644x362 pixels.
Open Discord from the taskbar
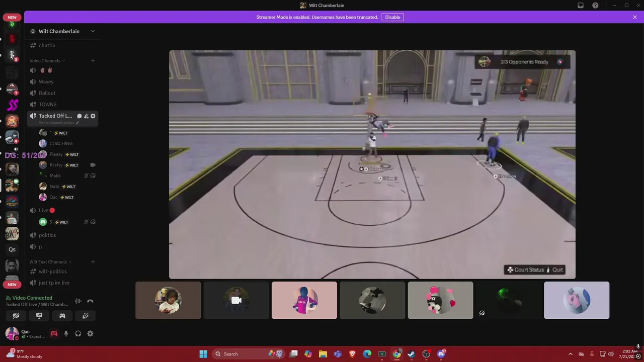point(441,354)
